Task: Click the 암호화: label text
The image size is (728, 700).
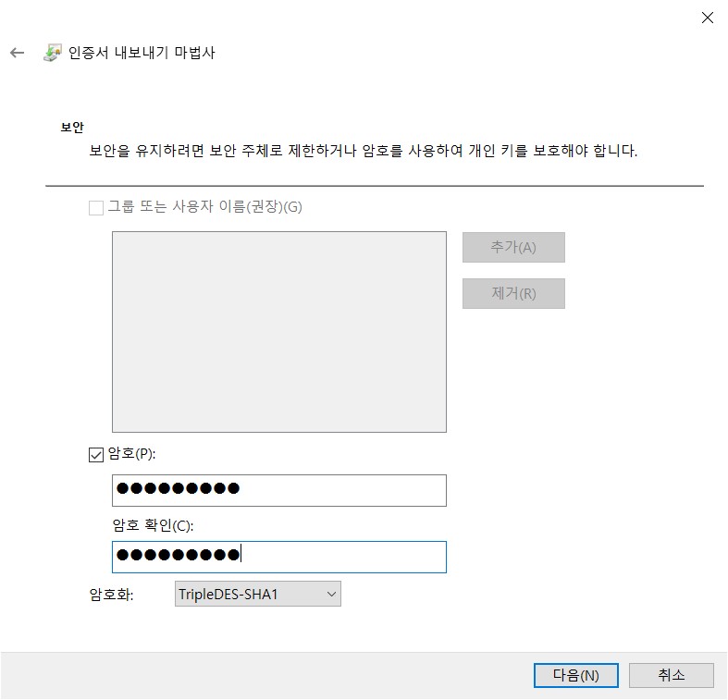Action: tap(111, 595)
